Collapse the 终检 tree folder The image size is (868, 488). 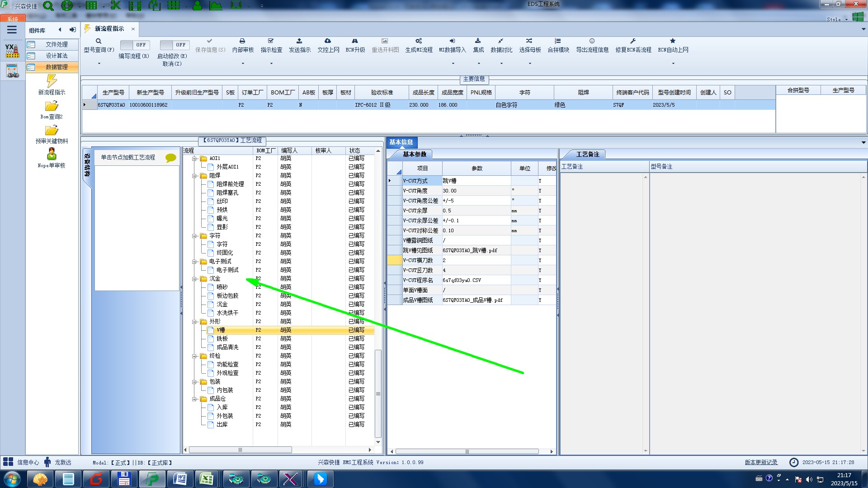(194, 356)
